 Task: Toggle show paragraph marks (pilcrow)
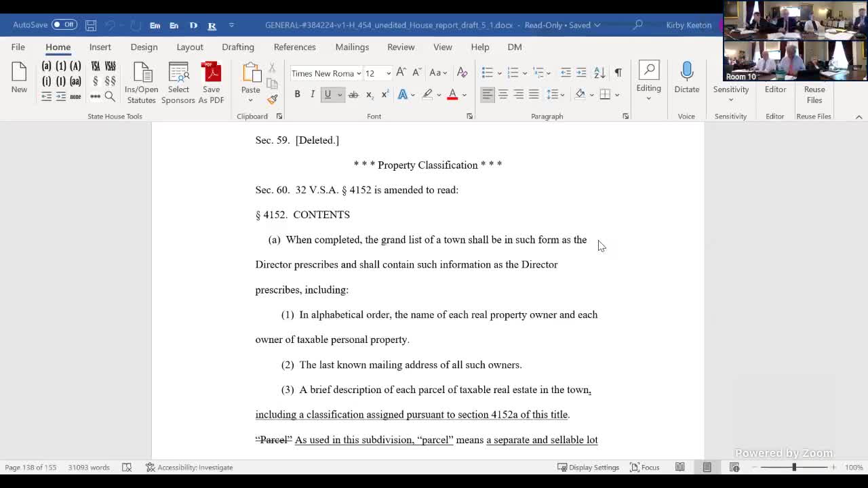coord(618,73)
